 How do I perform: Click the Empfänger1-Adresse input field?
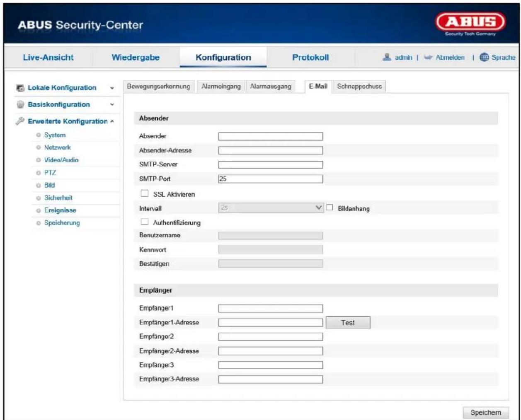click(271, 323)
